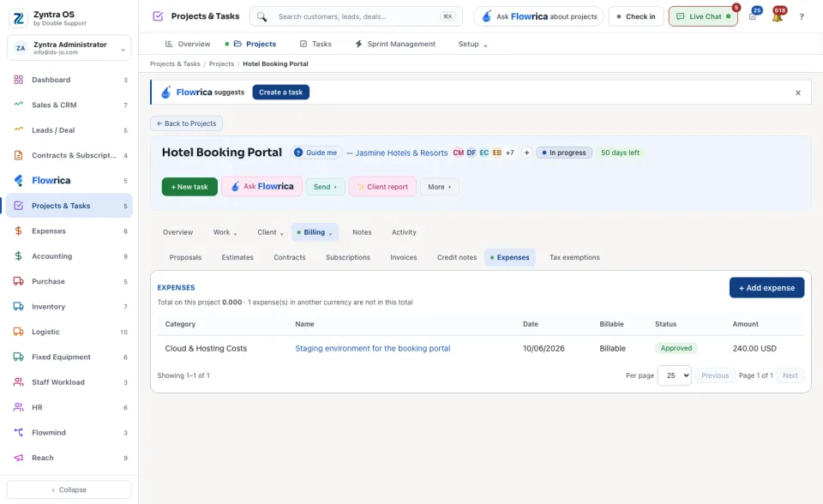Click the Add expense button
The height and width of the screenshot is (504, 823).
[766, 288]
